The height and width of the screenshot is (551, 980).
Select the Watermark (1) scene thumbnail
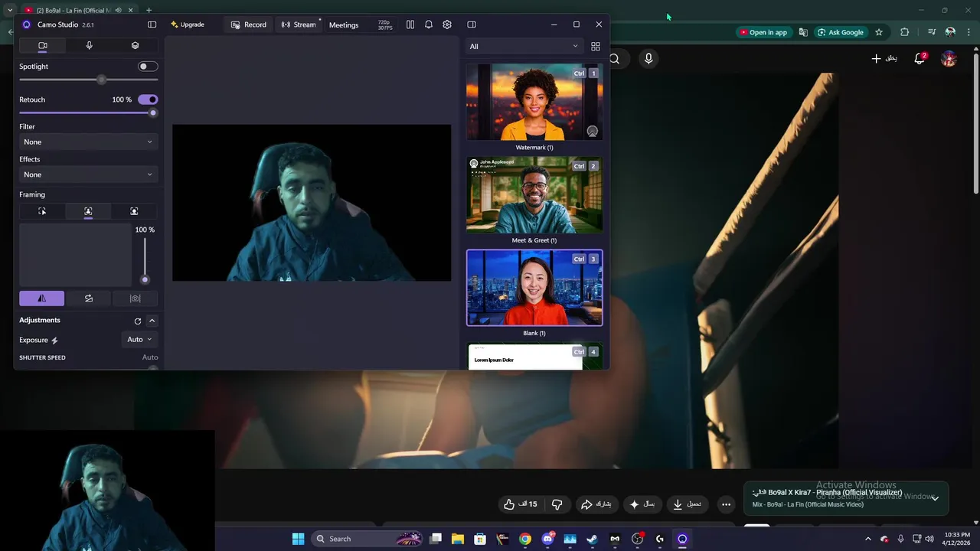tap(534, 102)
